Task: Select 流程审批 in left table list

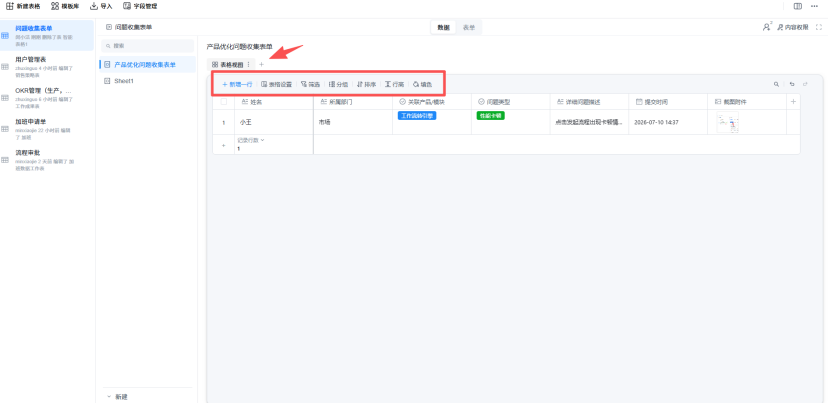Action: point(47,159)
